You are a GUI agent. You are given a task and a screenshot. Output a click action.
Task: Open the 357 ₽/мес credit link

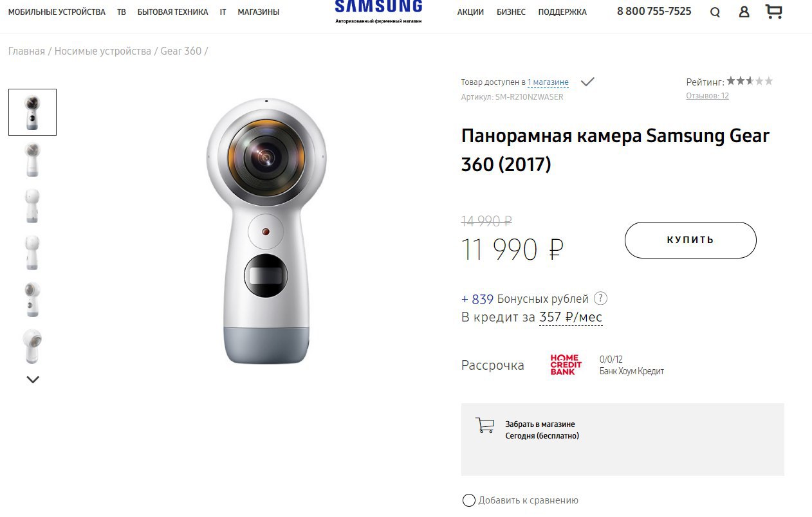[571, 317]
